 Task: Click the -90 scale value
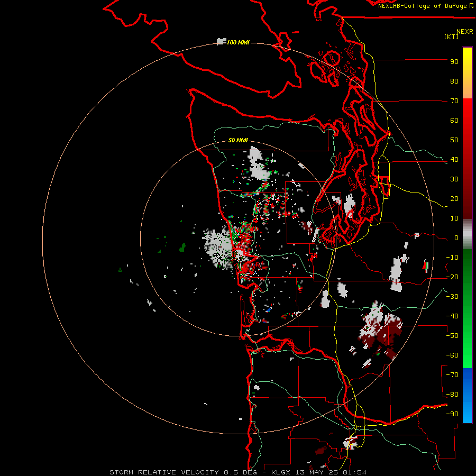[452, 414]
